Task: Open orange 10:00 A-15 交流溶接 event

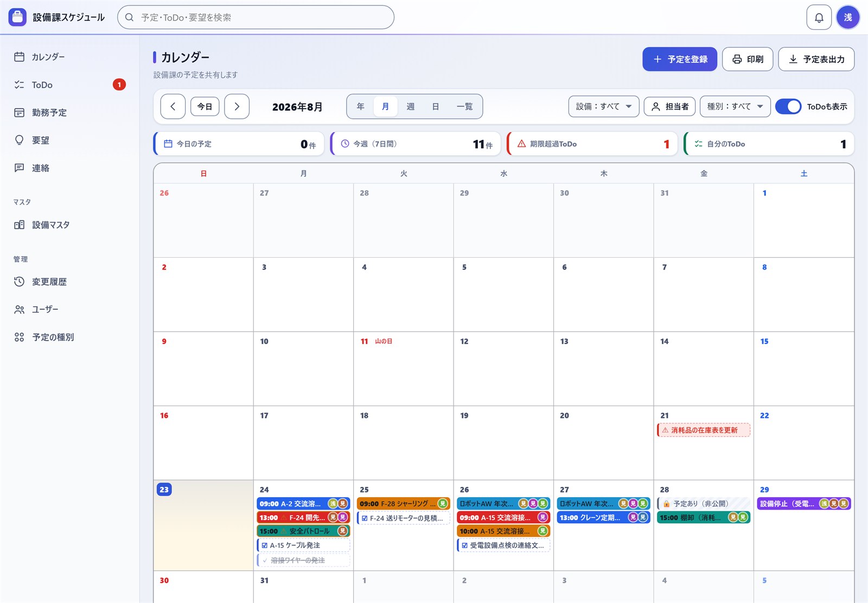Action: [503, 531]
